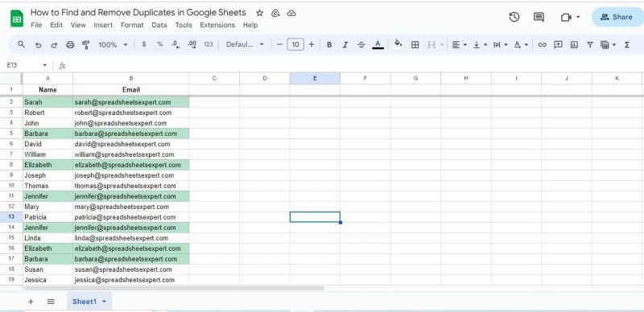Open the borders tool
This screenshot has width=644, height=312.
tap(415, 45)
